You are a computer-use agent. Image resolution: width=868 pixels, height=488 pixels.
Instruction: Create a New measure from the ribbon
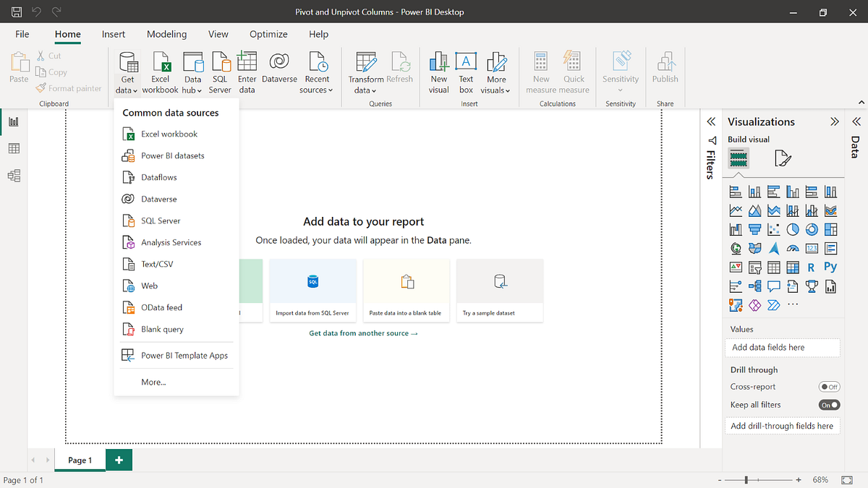[540, 70]
